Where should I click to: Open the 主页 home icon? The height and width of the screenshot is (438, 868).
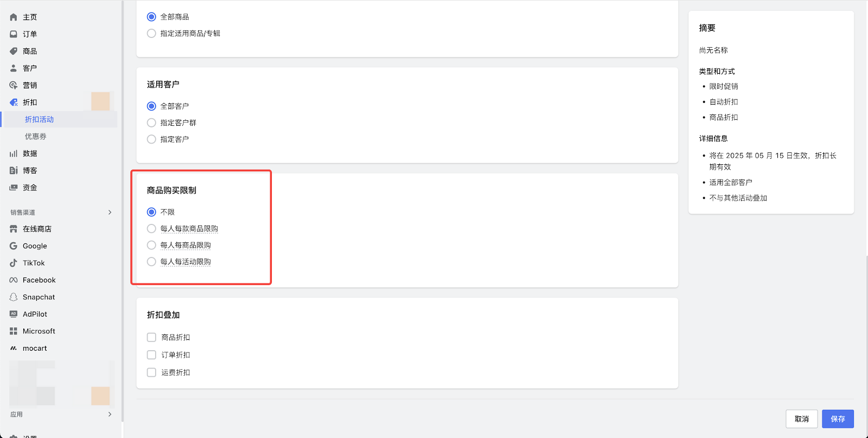point(14,17)
